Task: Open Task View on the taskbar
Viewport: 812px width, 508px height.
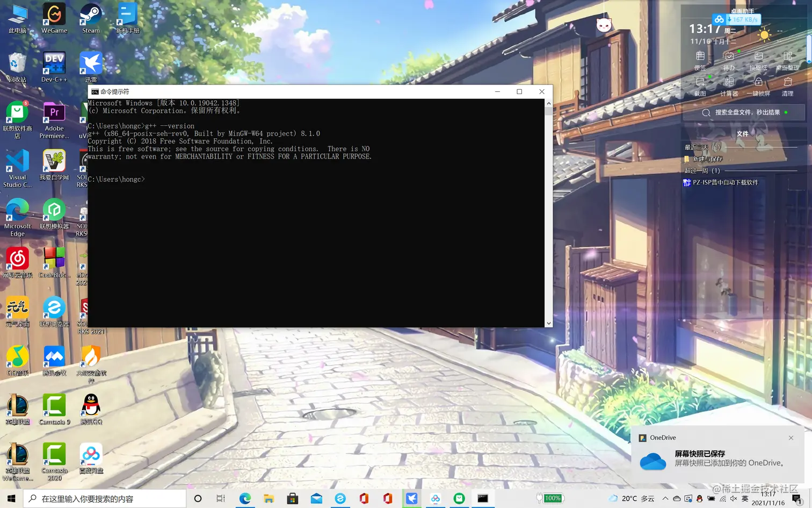Action: pyautogui.click(x=221, y=499)
